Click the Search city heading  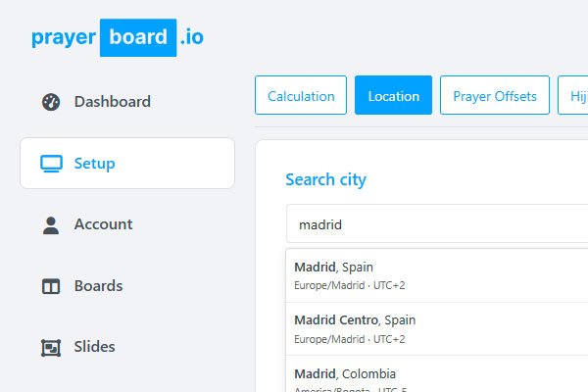click(x=325, y=179)
